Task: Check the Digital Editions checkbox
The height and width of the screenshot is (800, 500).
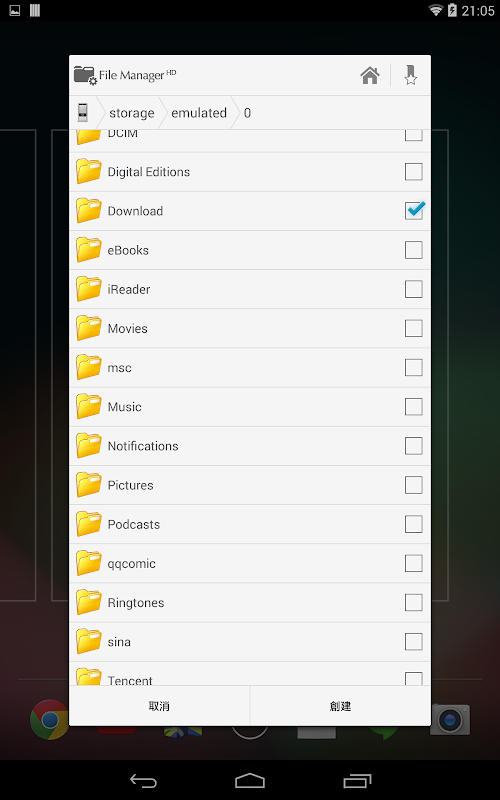Action: (414, 171)
